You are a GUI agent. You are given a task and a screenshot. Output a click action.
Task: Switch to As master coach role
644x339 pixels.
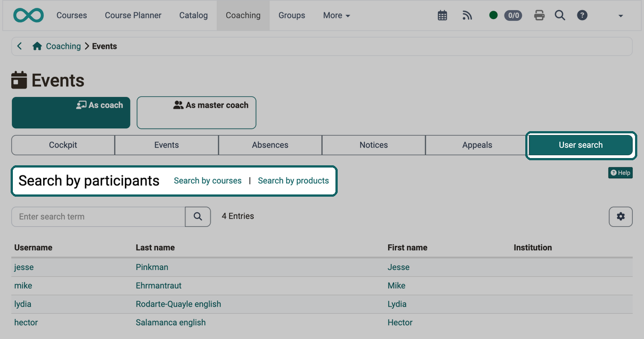[197, 113]
